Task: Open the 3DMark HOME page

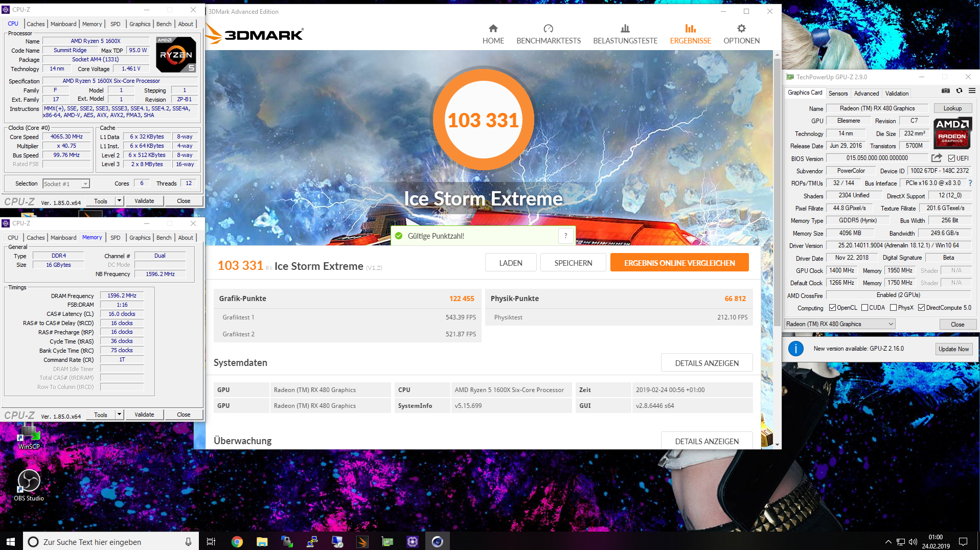Action: click(493, 34)
